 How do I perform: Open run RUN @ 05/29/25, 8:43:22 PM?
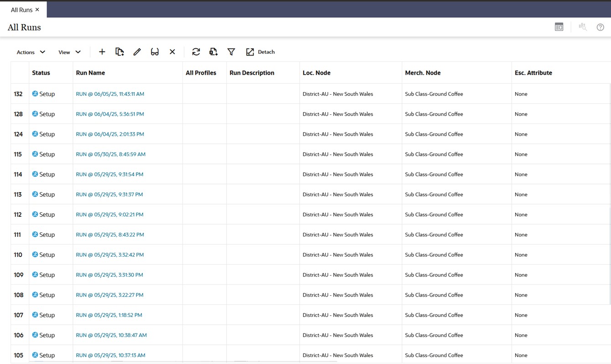point(110,234)
